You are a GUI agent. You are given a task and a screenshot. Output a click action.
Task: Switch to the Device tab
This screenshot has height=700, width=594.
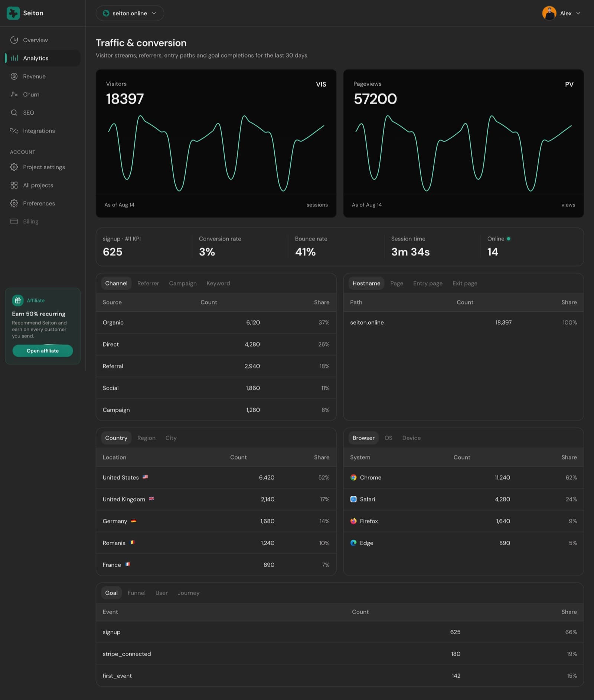411,438
